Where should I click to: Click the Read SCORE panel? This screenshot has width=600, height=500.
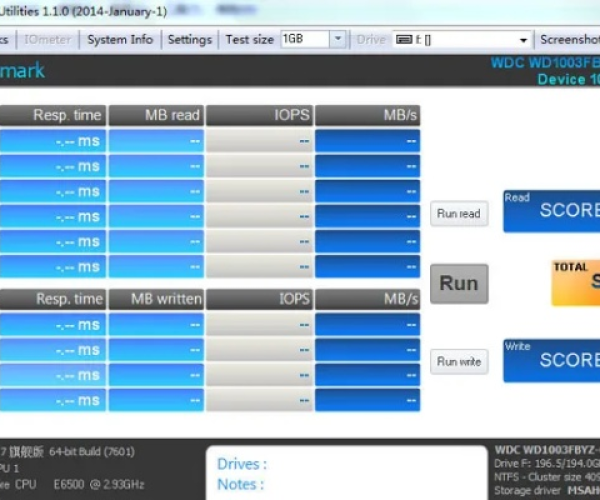click(x=552, y=210)
